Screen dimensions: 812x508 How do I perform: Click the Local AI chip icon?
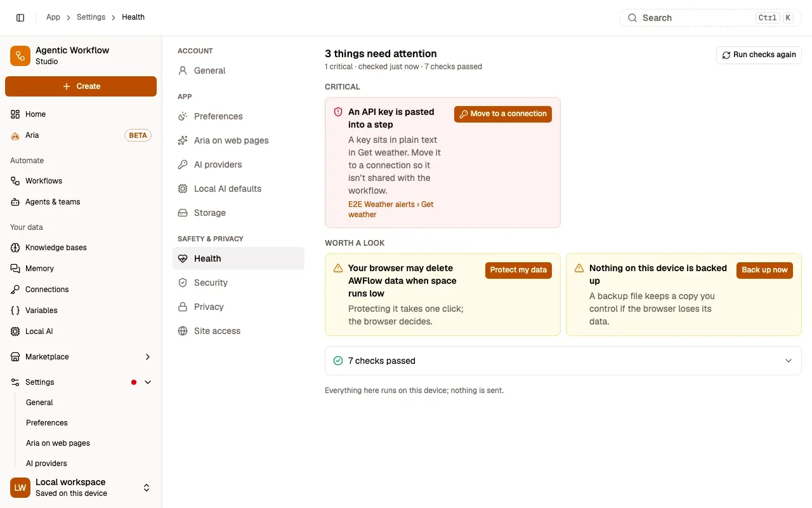[x=15, y=331]
